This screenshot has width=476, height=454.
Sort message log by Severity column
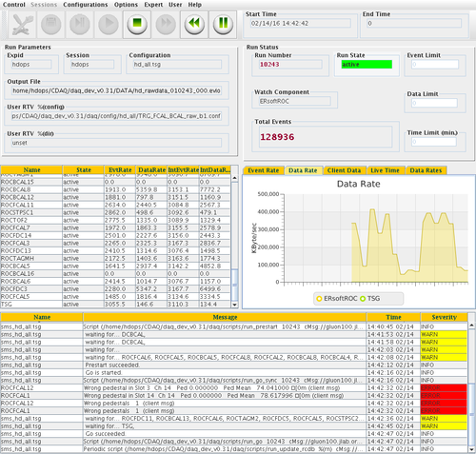pyautogui.click(x=444, y=317)
